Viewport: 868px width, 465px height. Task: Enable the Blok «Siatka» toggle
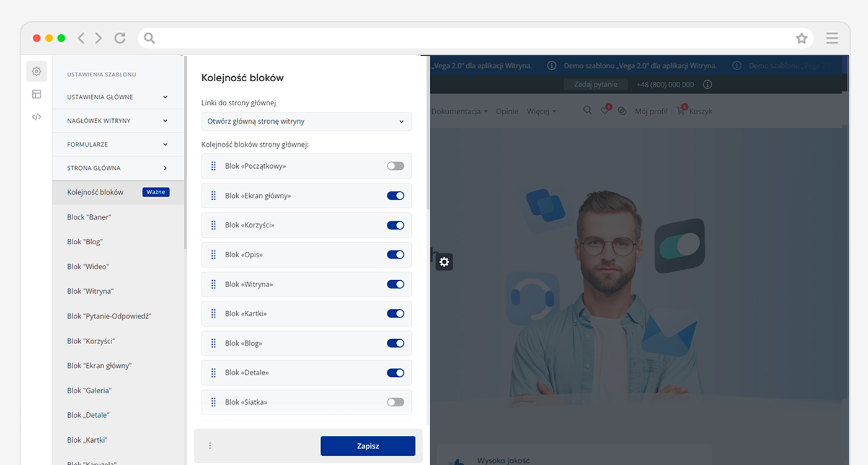pyautogui.click(x=396, y=402)
